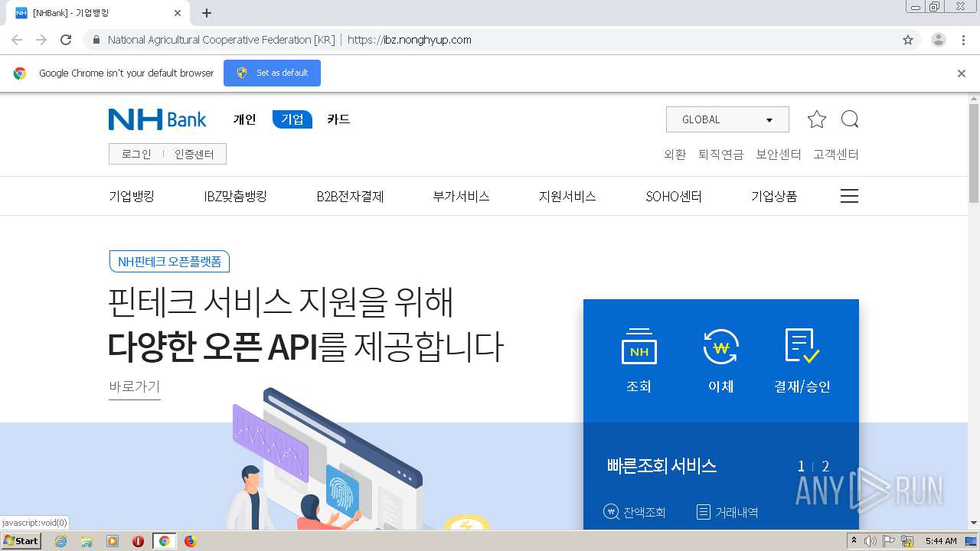Go back in browser history
Image resolution: width=980 pixels, height=551 pixels.
[x=17, y=40]
